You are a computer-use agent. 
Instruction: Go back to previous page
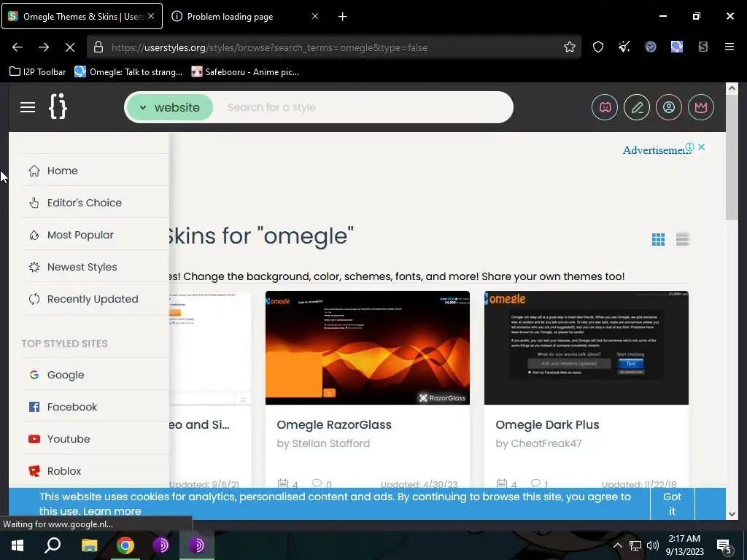(x=18, y=47)
